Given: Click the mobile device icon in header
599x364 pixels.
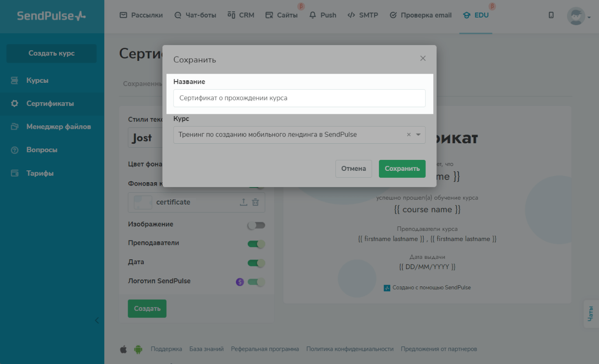Looking at the screenshot, I should point(551,15).
